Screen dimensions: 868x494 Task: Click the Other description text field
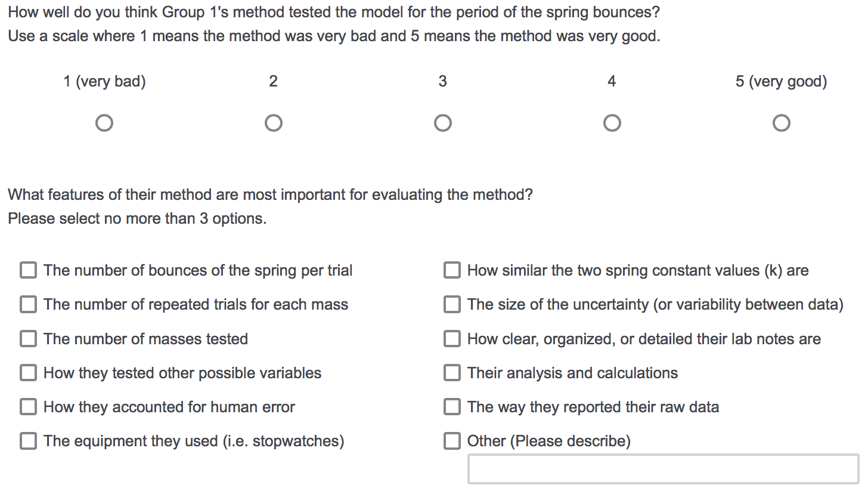pyautogui.click(x=664, y=469)
